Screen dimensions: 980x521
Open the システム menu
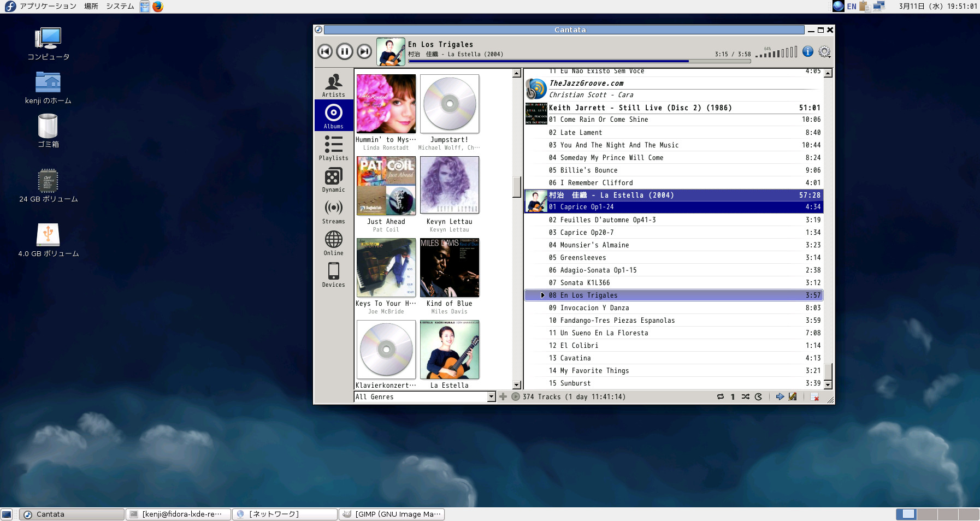point(119,6)
